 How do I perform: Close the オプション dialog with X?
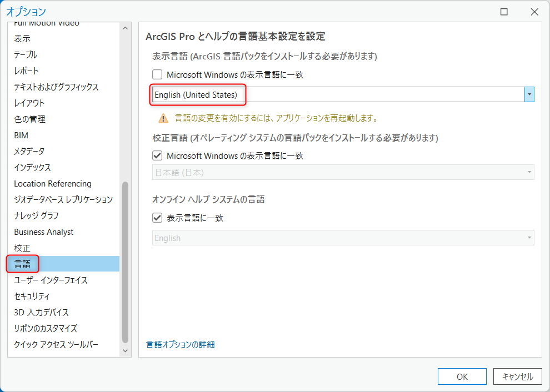click(x=534, y=12)
